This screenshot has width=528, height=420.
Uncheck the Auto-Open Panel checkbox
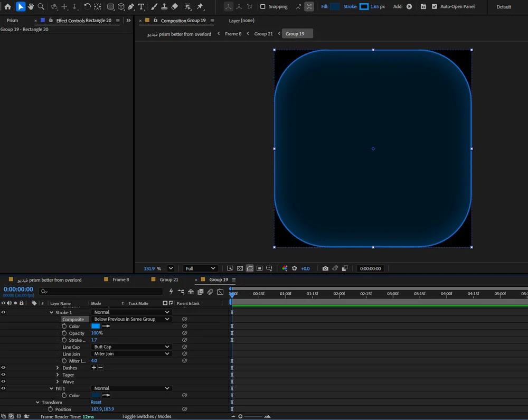(x=435, y=6)
